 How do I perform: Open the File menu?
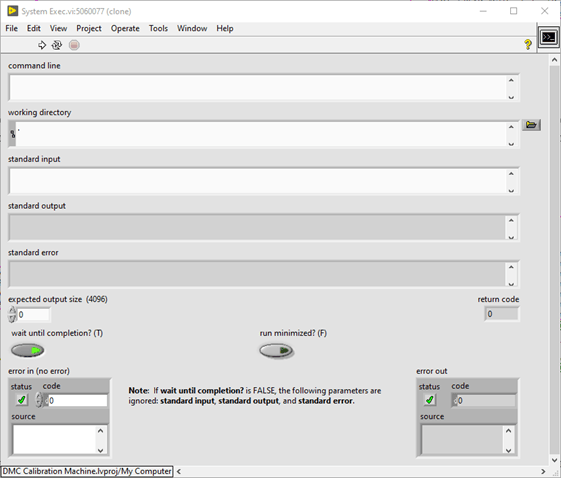(11, 29)
